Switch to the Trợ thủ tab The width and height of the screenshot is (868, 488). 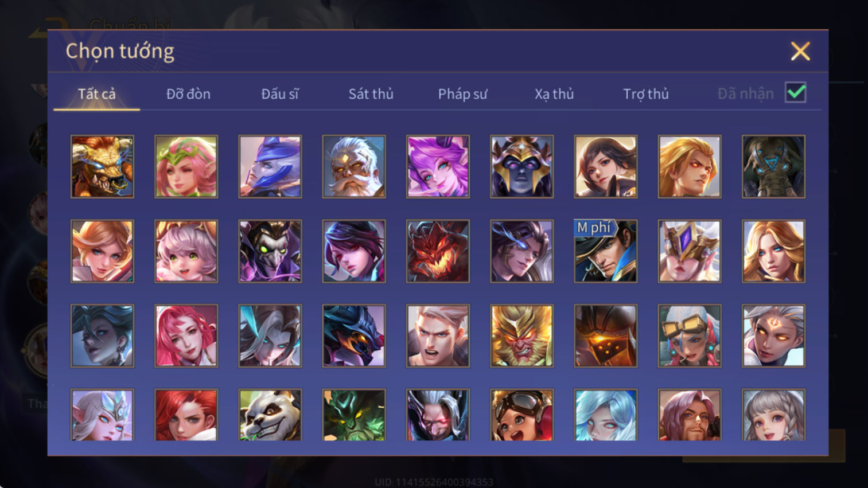[x=646, y=94]
